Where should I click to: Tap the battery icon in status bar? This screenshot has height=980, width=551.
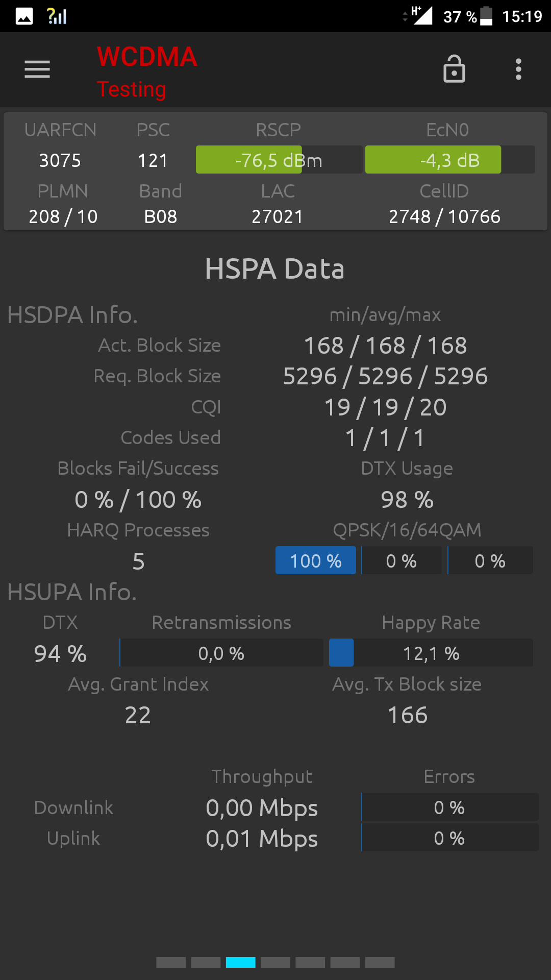[x=487, y=16]
